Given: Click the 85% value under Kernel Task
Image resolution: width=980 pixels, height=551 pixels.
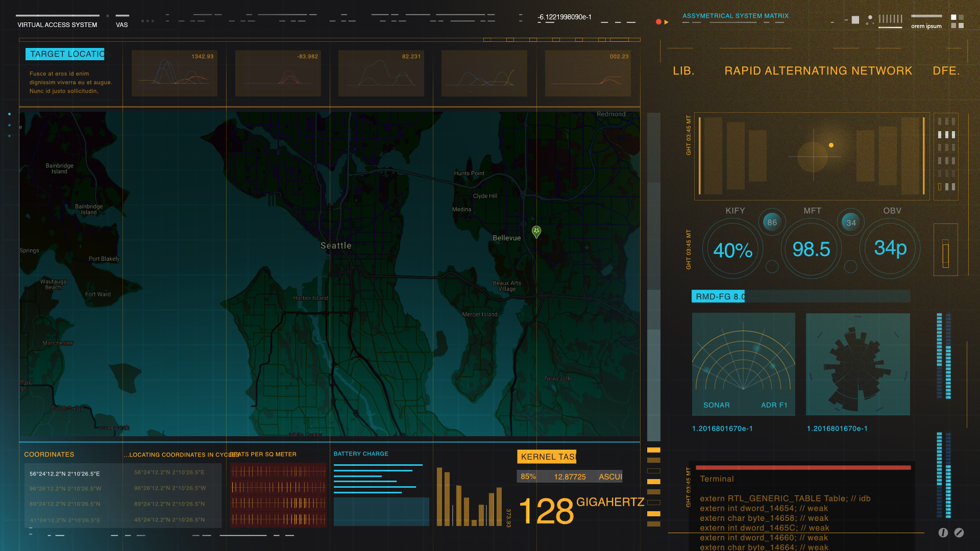Looking at the screenshot, I should click(528, 477).
